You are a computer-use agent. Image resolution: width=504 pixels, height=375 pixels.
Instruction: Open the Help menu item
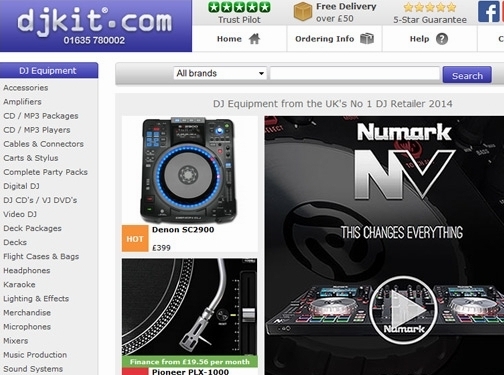pos(429,39)
